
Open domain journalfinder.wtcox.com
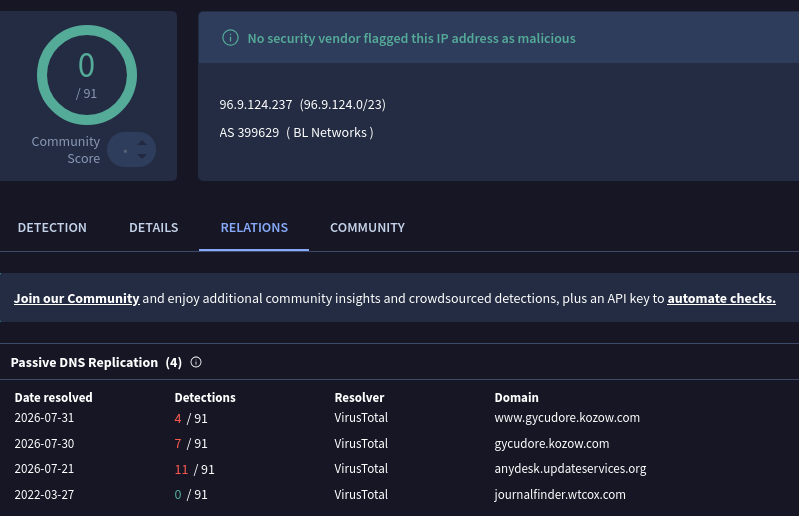click(560, 495)
